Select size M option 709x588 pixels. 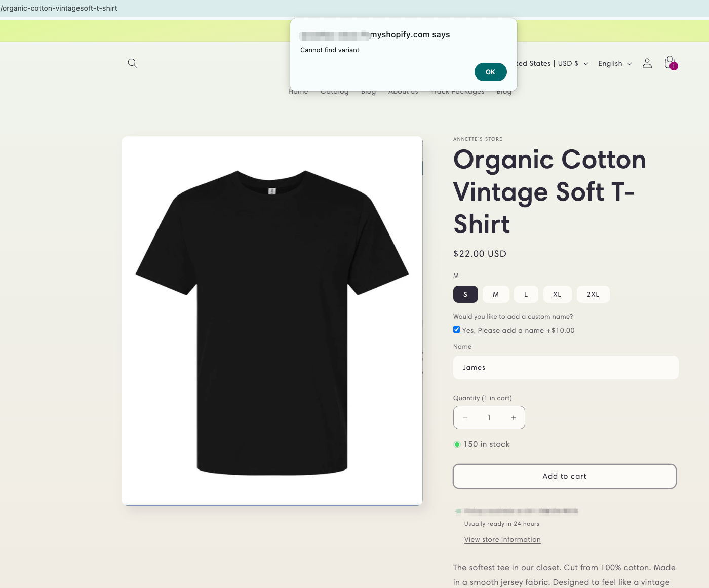496,294
